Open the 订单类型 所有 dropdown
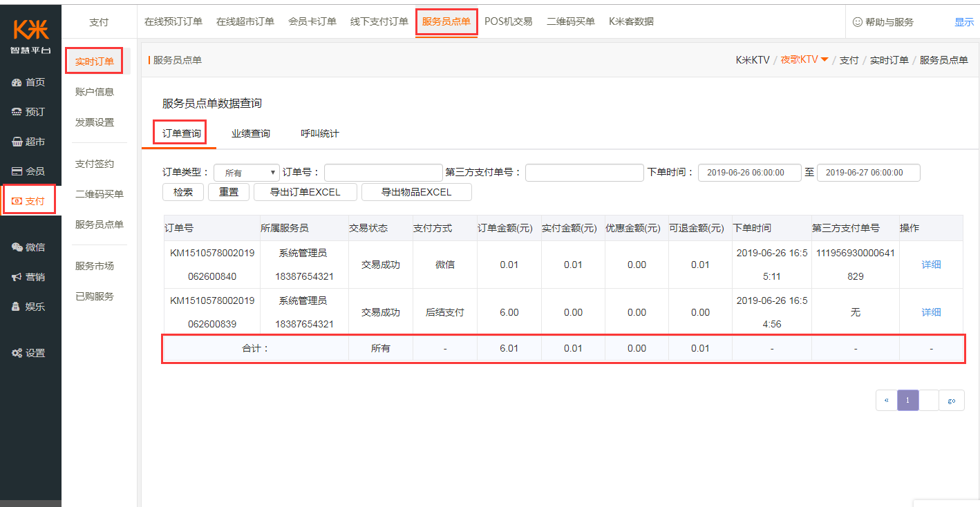980x507 pixels. [x=247, y=173]
